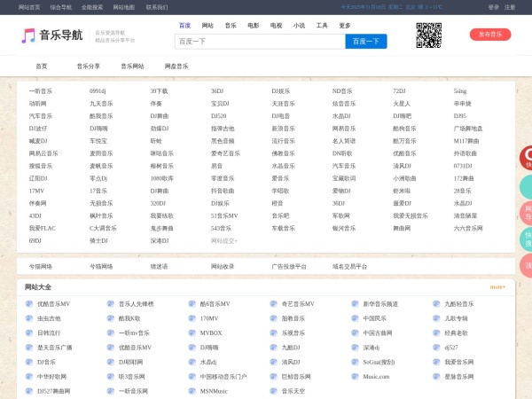Click the 快搜 green floating side button
The height and width of the screenshot is (399, 532).
click(x=526, y=239)
